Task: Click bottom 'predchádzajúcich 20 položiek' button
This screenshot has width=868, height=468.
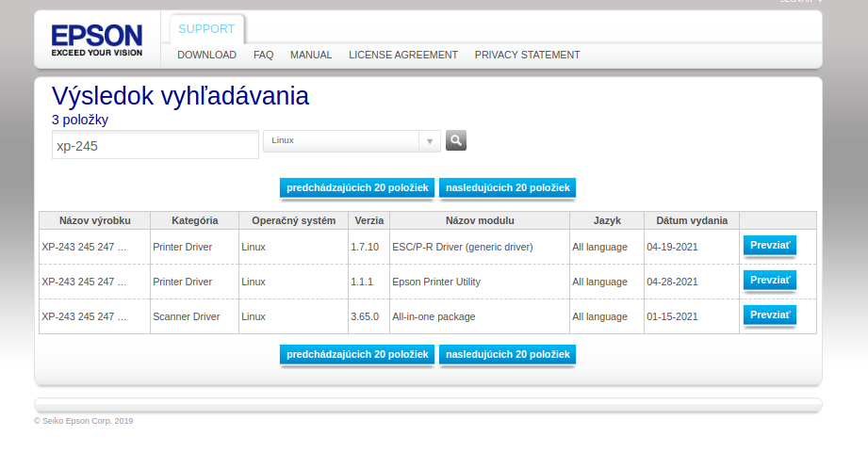Action: [357, 355]
